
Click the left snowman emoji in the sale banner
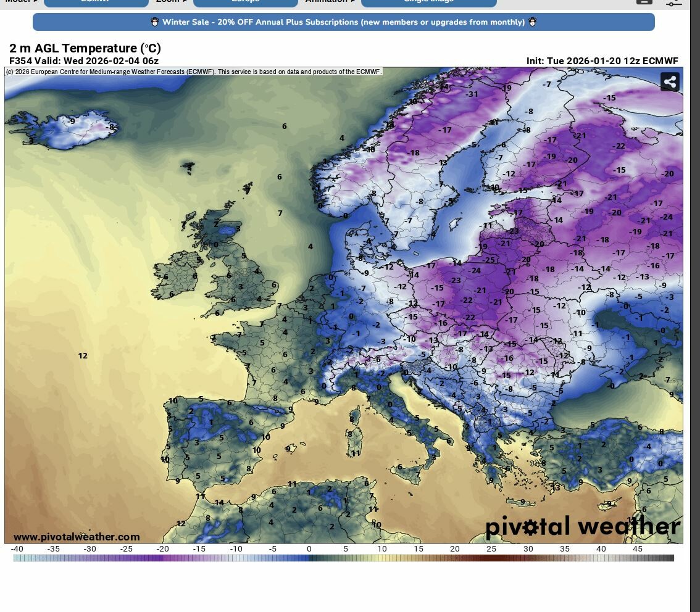coord(154,22)
